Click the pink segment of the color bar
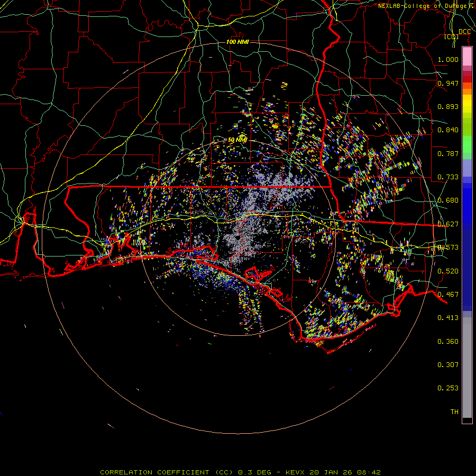Screen dimensions: 476x476 467,57
